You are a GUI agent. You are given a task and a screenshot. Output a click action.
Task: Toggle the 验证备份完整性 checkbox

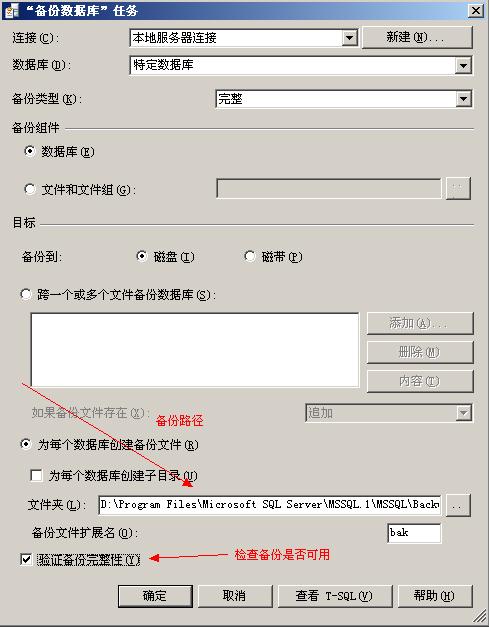26,559
